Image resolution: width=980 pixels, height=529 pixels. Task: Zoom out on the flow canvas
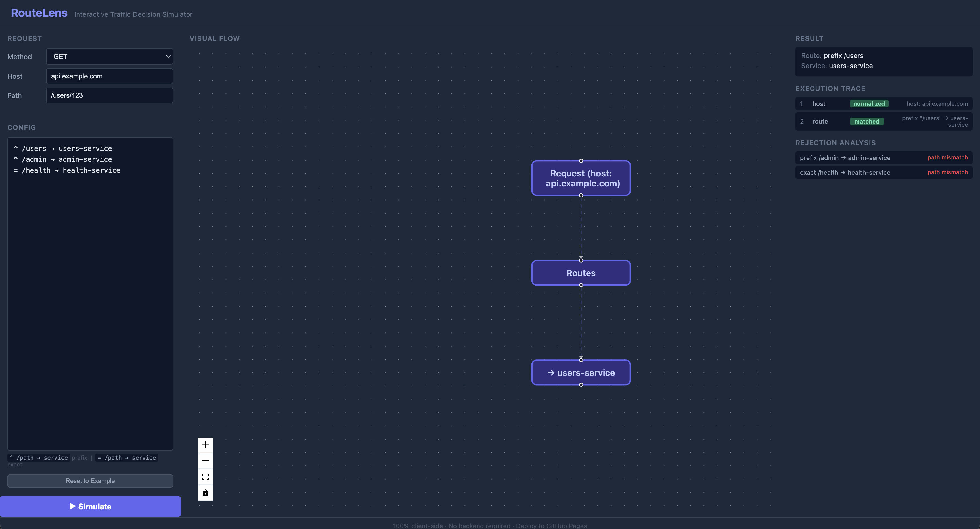pos(206,461)
